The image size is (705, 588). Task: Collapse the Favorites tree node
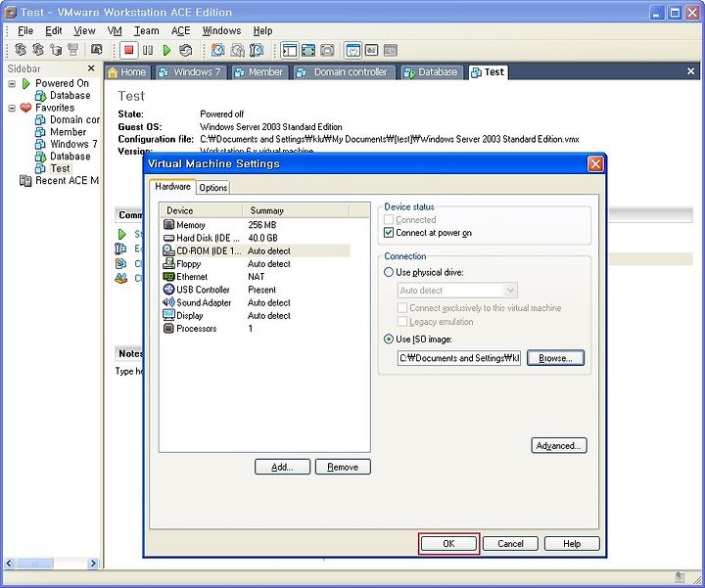pos(12,108)
